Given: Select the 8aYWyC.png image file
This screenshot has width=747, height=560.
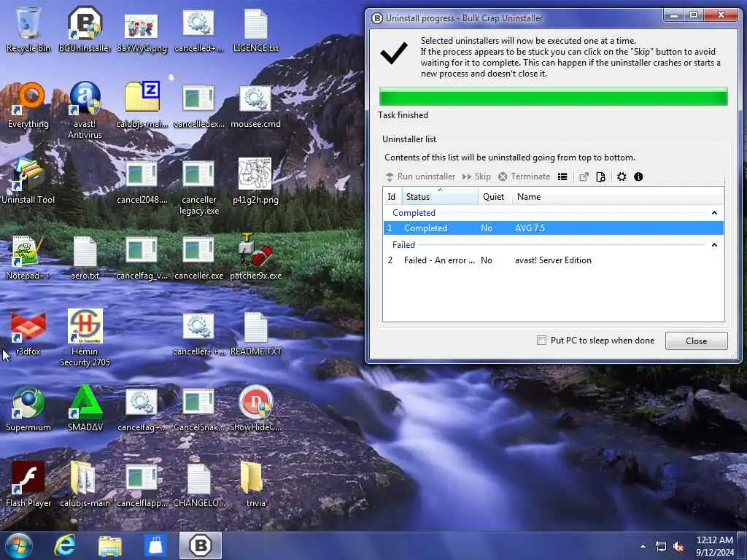Looking at the screenshot, I should coord(142,32).
